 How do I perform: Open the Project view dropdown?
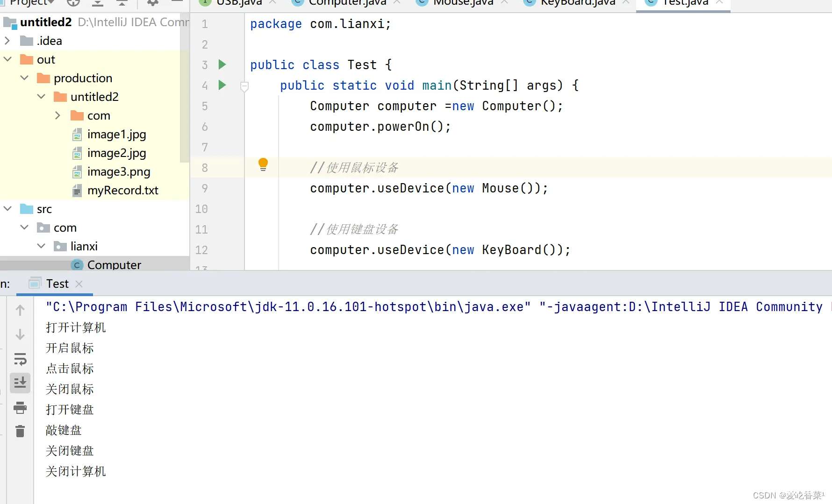pos(32,3)
